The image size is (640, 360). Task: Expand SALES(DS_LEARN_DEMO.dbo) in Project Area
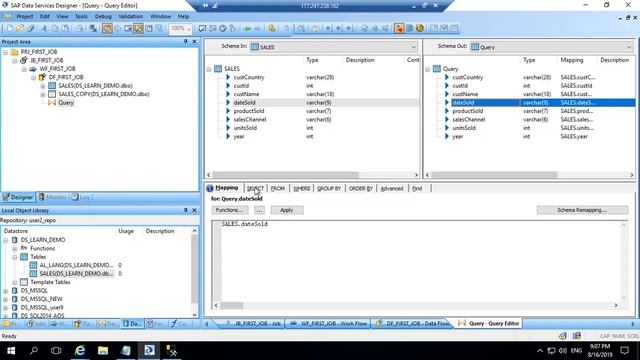click(43, 86)
